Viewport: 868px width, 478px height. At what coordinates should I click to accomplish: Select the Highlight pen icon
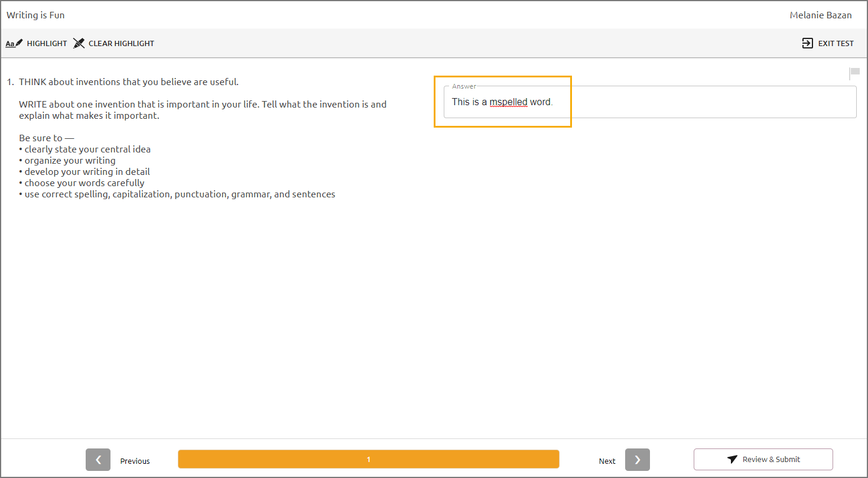pyautogui.click(x=14, y=43)
